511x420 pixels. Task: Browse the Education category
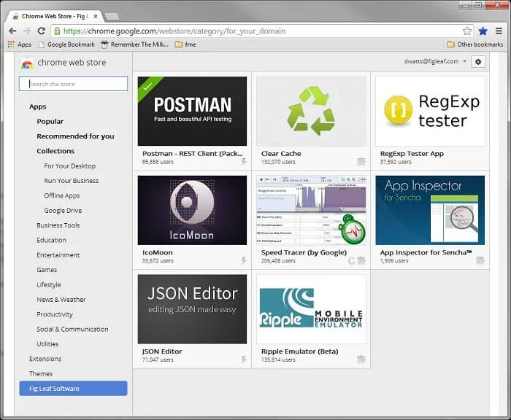(x=52, y=240)
